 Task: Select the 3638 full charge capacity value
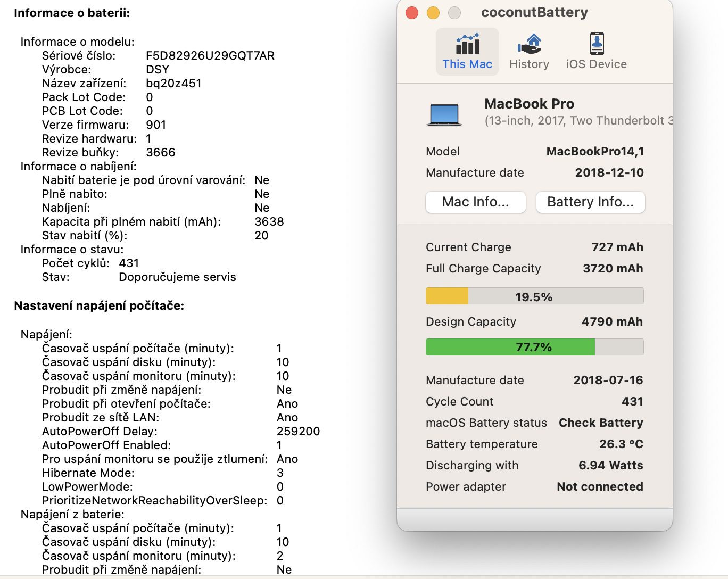point(269,221)
